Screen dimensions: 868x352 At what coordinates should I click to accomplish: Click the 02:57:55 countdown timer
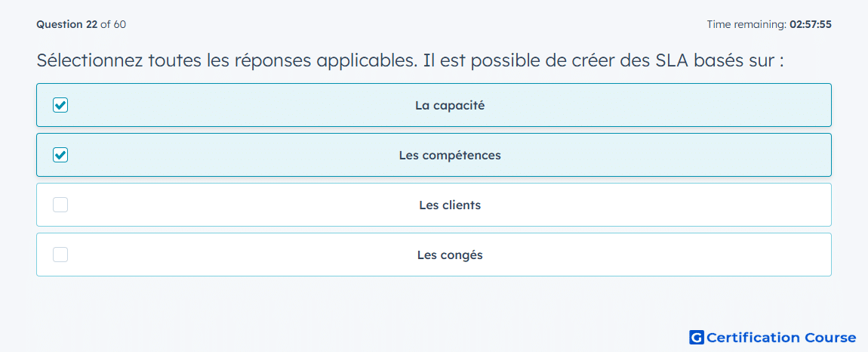click(810, 24)
